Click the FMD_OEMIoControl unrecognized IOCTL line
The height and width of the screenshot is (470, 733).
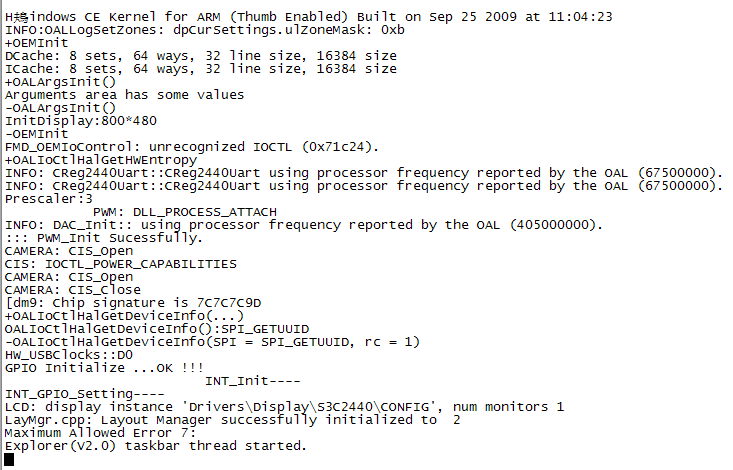pyautogui.click(x=192, y=147)
